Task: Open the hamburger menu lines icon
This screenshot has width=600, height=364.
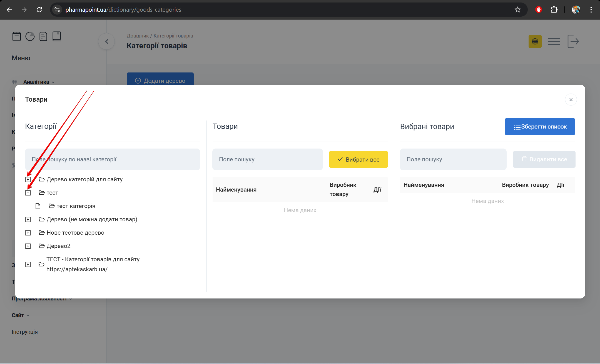Action: pos(554,41)
